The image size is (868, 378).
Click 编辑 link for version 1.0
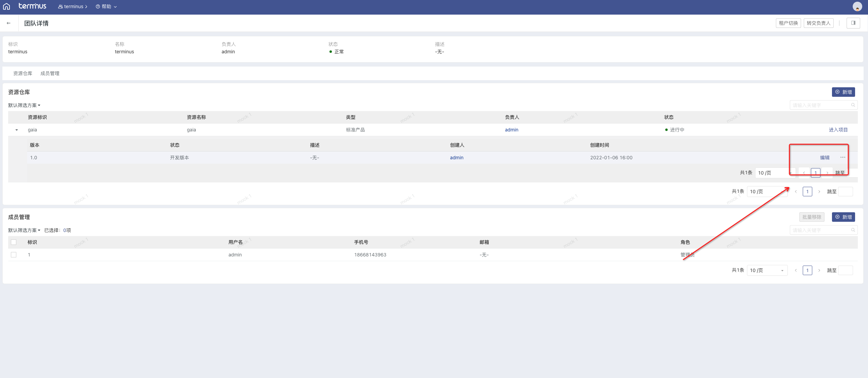click(x=825, y=158)
